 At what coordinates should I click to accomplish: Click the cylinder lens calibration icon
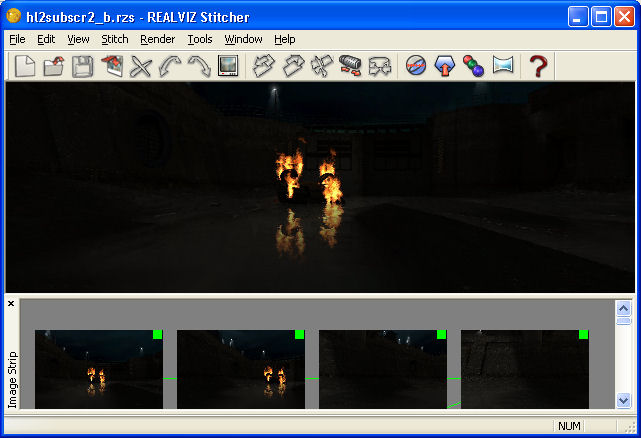(x=351, y=66)
